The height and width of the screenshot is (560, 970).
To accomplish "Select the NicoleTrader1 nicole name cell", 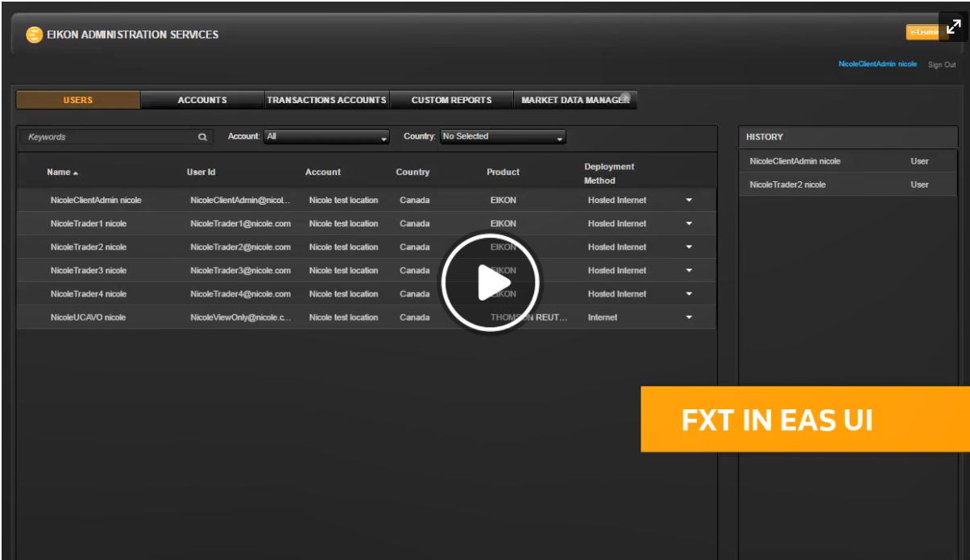I will 89,223.
